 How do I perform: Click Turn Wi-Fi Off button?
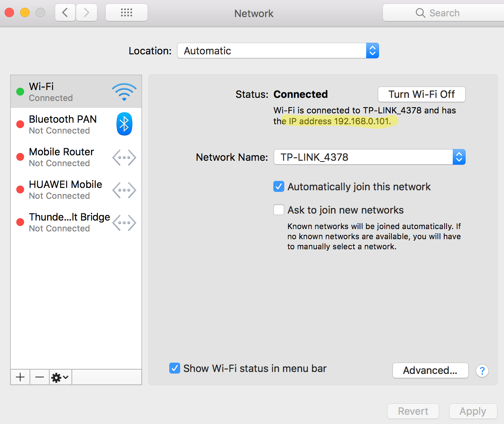422,94
